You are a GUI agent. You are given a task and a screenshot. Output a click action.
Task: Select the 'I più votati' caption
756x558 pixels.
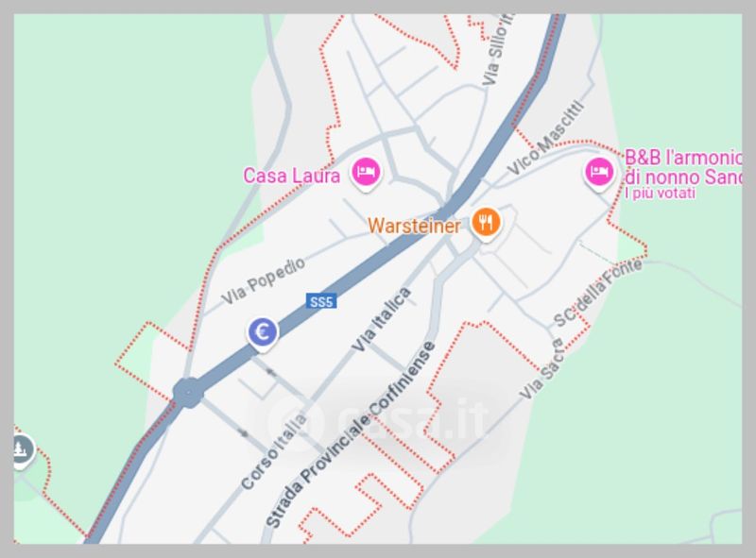(660, 194)
